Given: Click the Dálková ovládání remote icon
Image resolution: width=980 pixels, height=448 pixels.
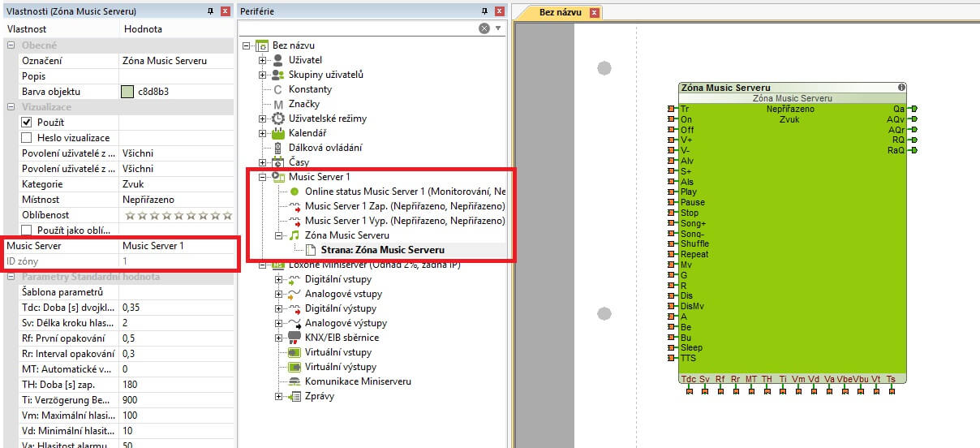Looking at the screenshot, I should pos(278,148).
